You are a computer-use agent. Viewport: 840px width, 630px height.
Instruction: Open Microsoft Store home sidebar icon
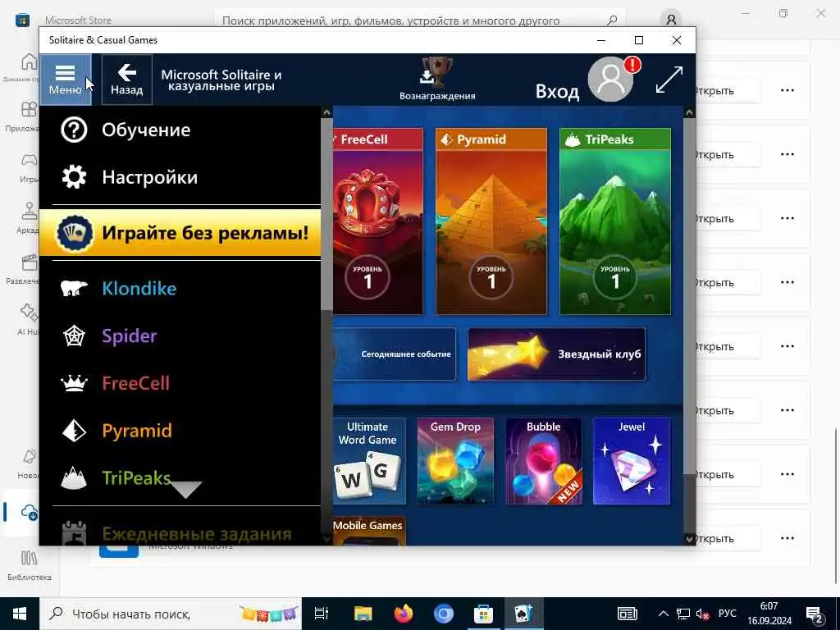click(29, 62)
